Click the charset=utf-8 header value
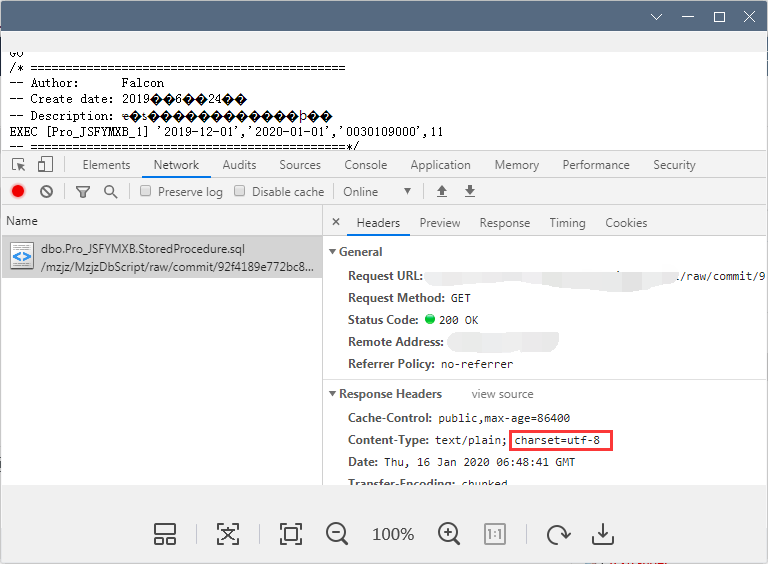The image size is (768, 564). (x=557, y=440)
